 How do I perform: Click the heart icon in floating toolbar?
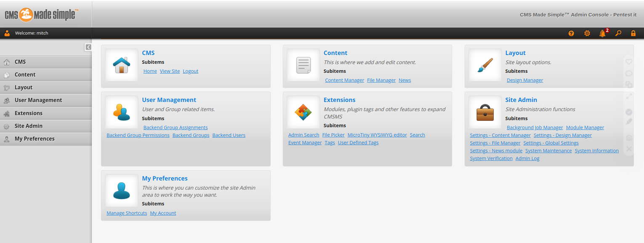coord(629,61)
